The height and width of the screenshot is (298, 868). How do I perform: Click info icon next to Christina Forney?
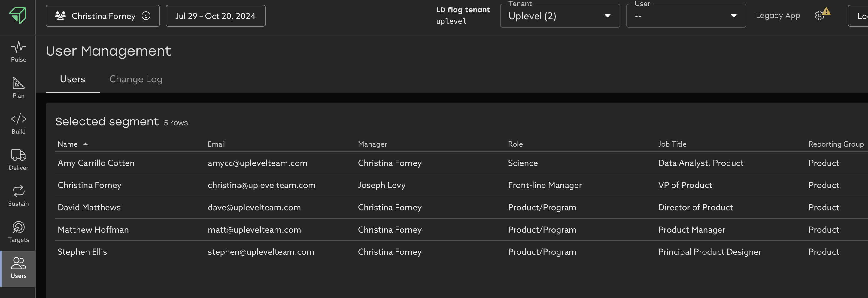(146, 16)
